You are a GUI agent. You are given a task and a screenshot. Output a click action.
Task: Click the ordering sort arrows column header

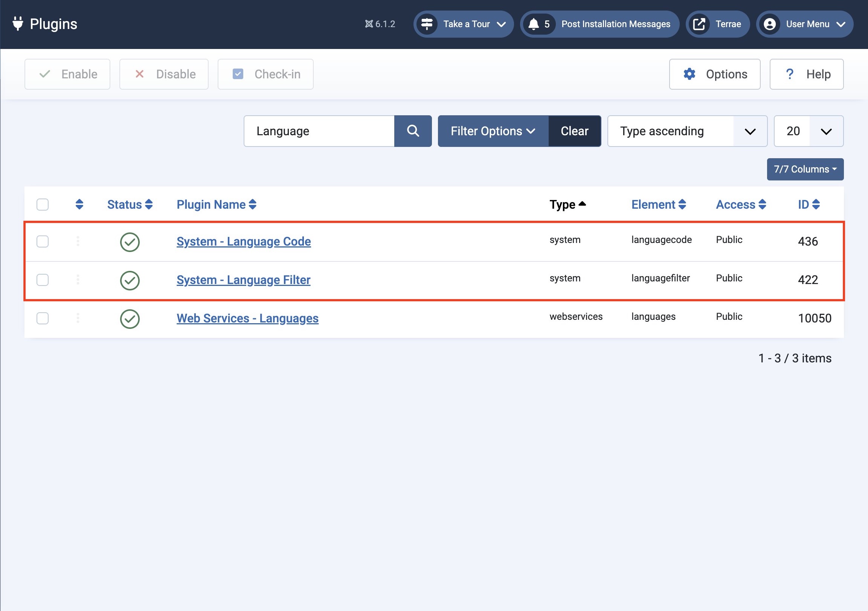pos(79,204)
